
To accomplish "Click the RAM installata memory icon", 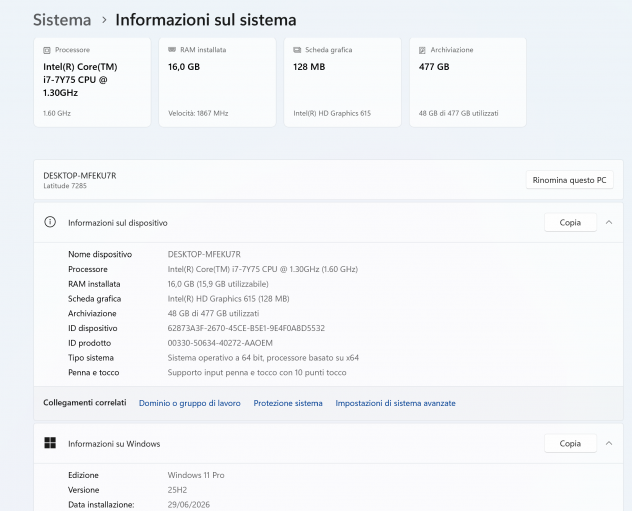I will [x=172, y=50].
